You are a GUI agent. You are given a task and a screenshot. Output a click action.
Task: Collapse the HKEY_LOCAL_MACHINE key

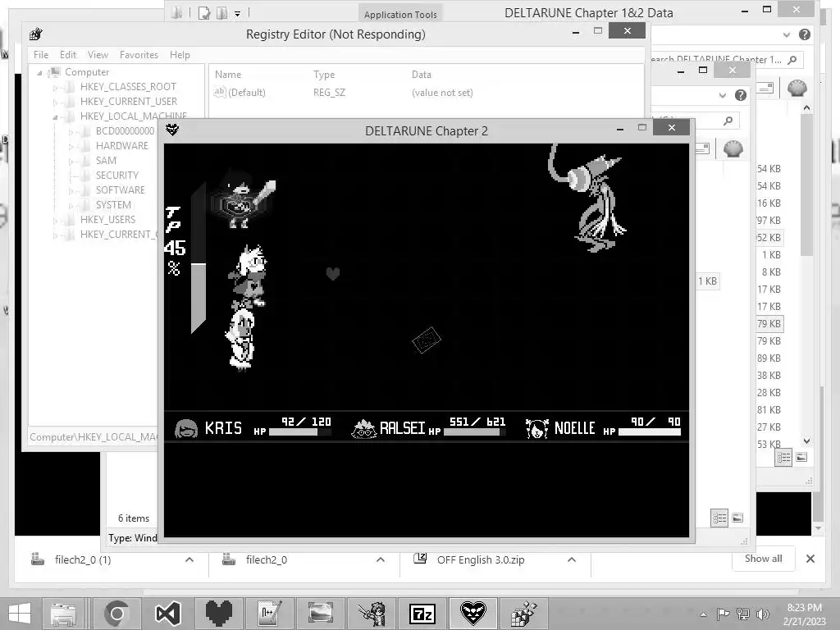coord(55,116)
